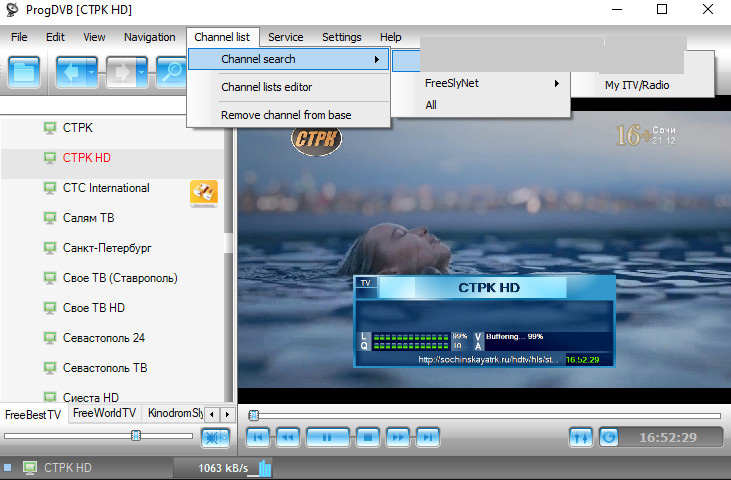Choose Channel lists editor

[x=289, y=87]
